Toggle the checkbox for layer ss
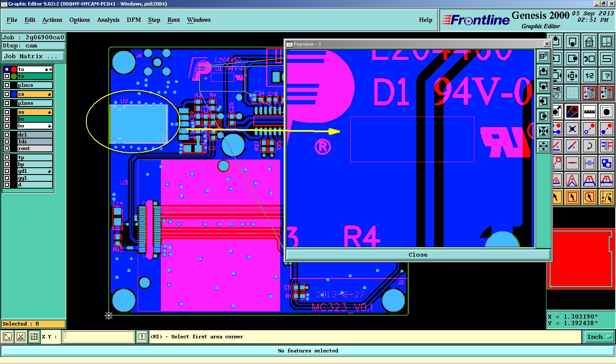 click(6, 112)
